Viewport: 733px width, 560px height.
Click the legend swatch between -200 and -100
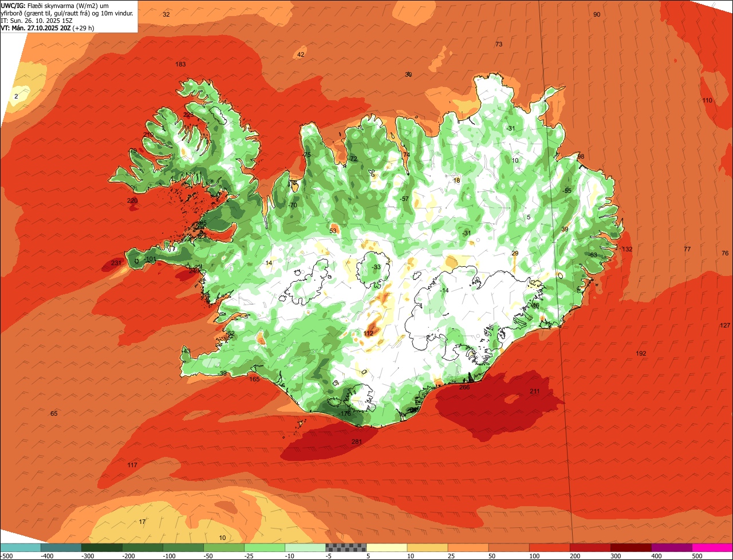(x=142, y=547)
